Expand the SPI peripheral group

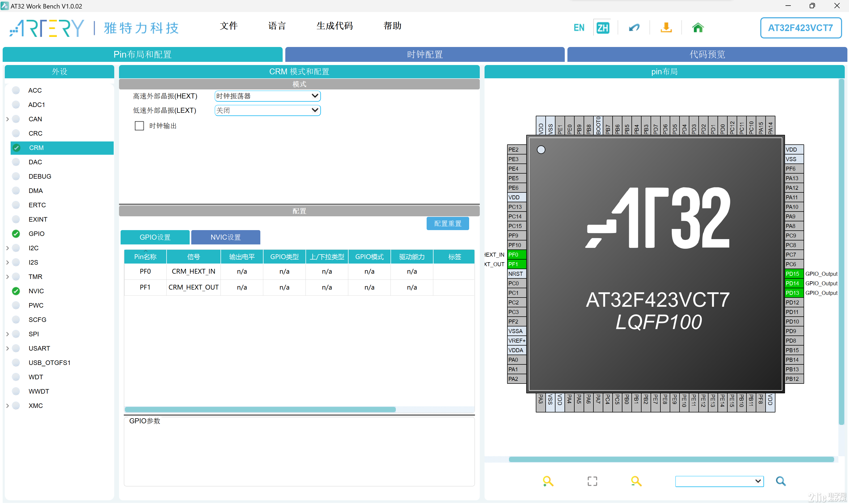(7, 334)
